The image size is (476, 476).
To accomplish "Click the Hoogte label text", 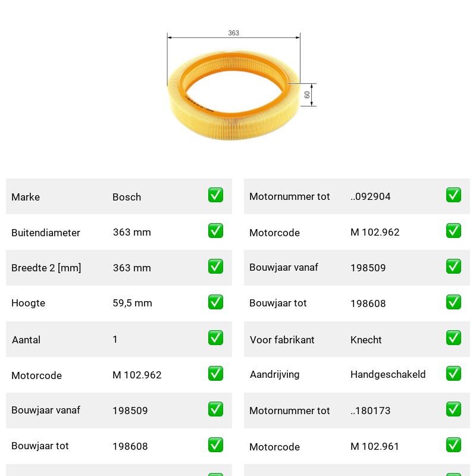I will pyautogui.click(x=28, y=303).
